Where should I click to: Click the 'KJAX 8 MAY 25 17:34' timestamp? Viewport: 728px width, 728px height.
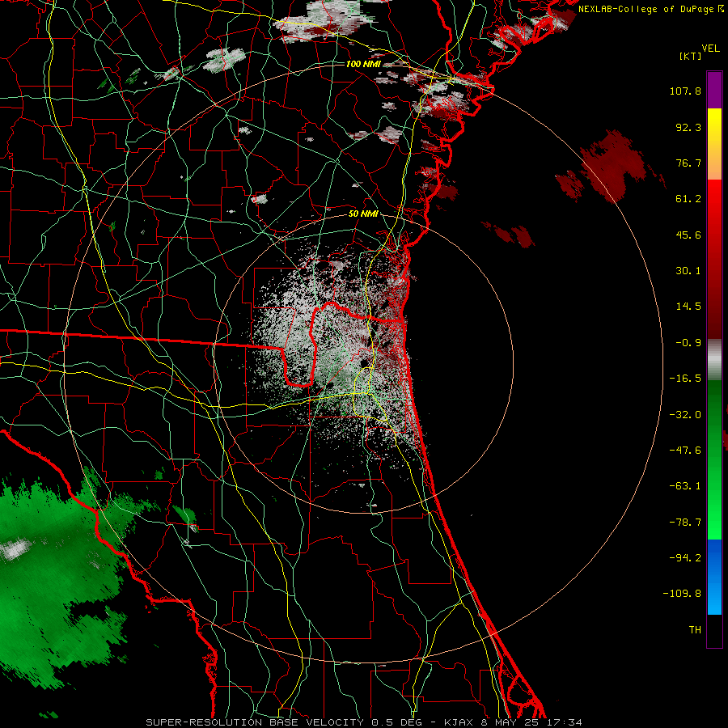(x=513, y=722)
